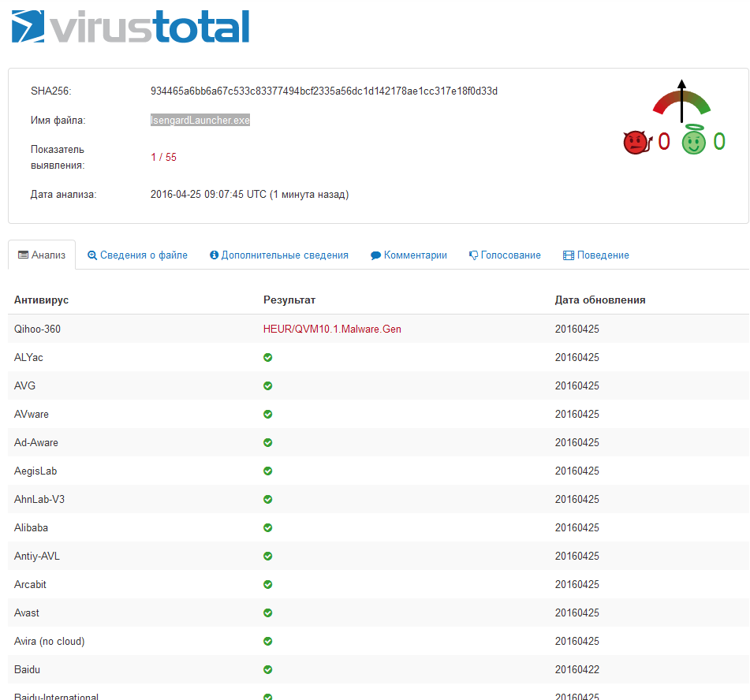Click the Avira (no cloud) name
Screen dimensions: 750x700
coord(49,641)
